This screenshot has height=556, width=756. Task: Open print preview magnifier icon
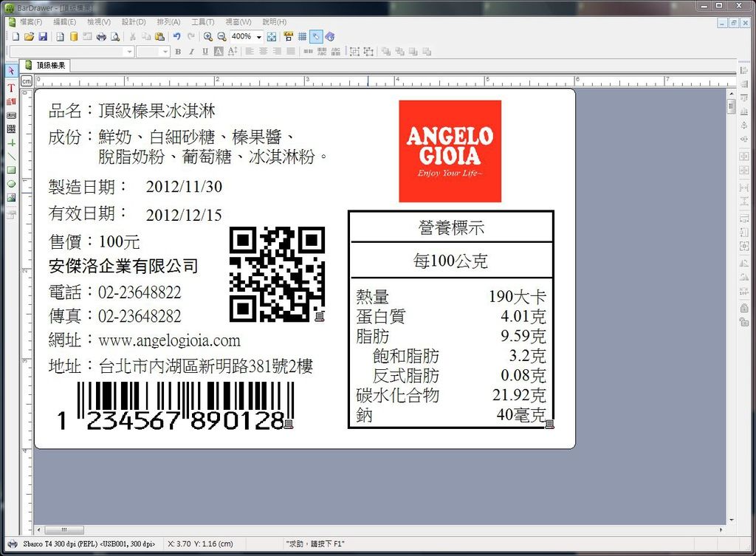coord(115,37)
